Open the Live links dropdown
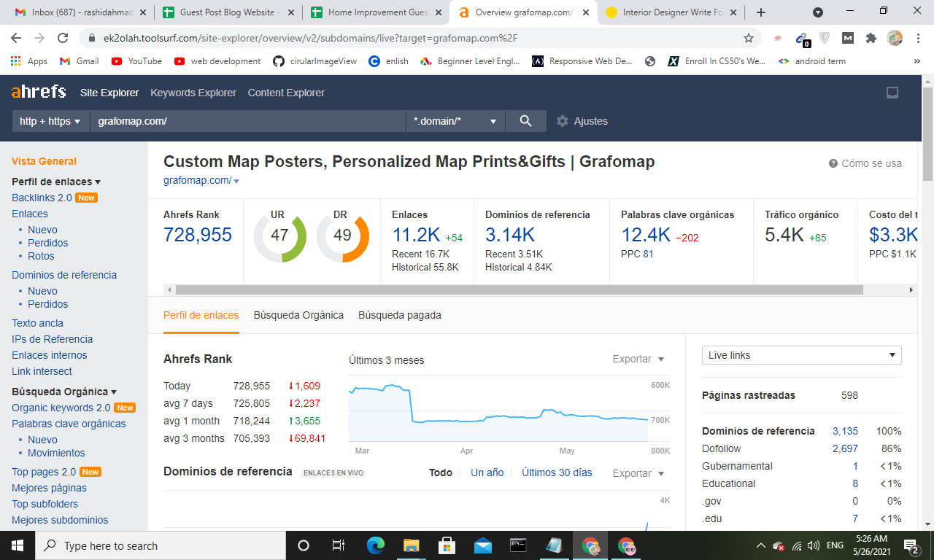The width and height of the screenshot is (934, 560). [x=802, y=355]
